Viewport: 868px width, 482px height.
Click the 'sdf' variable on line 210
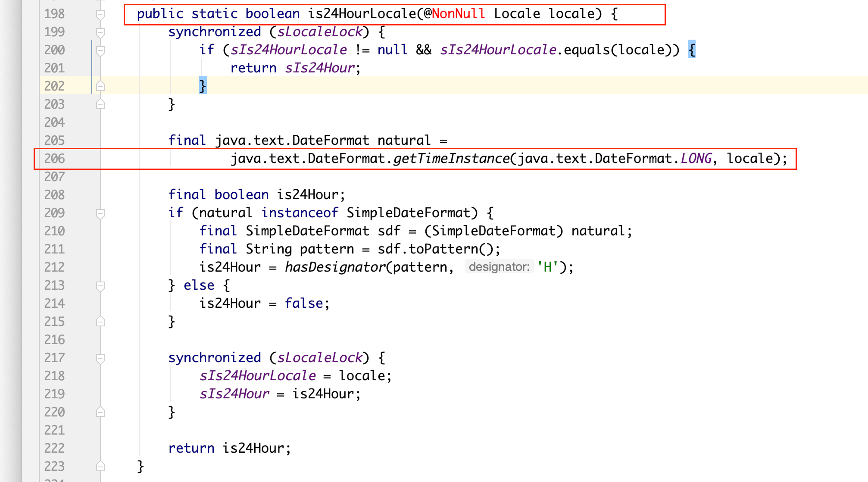coord(389,231)
